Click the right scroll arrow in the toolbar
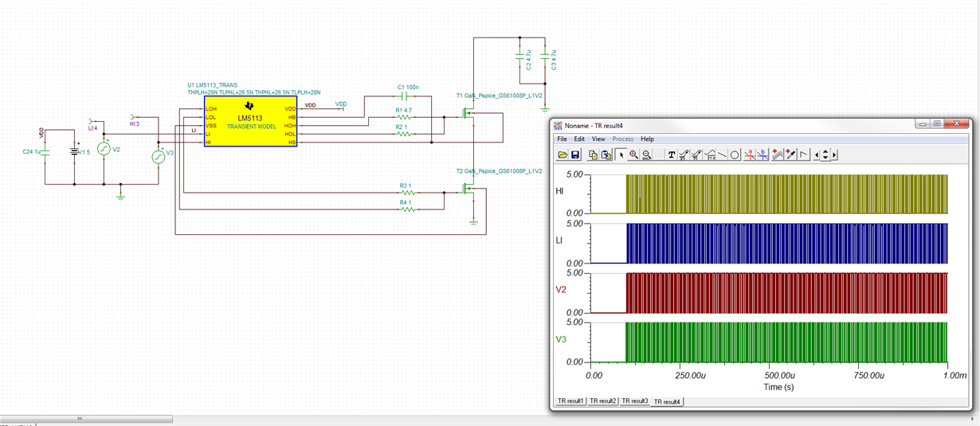The width and height of the screenshot is (980, 426). point(834,154)
